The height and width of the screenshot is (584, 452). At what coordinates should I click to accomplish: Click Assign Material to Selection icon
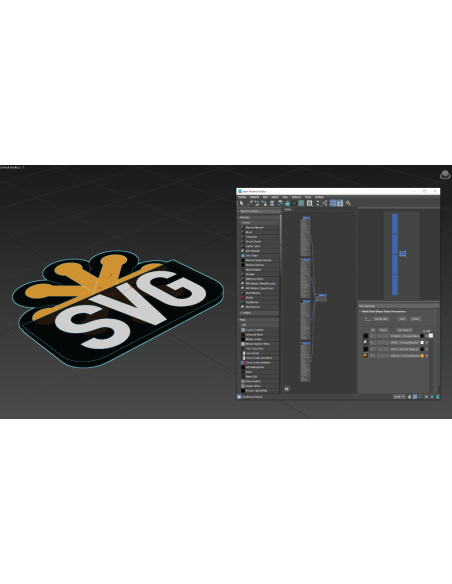click(264, 203)
